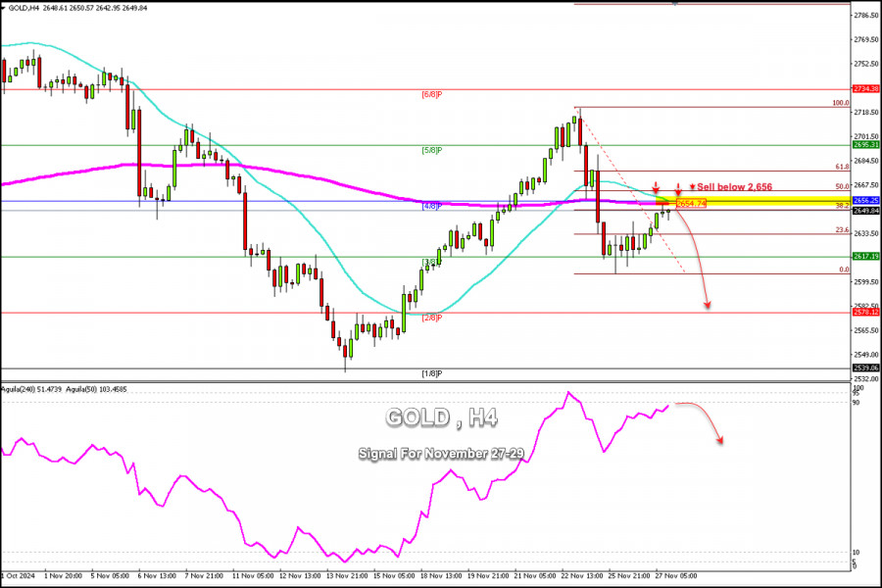Select the [1/8]P Murray level label

[432, 373]
